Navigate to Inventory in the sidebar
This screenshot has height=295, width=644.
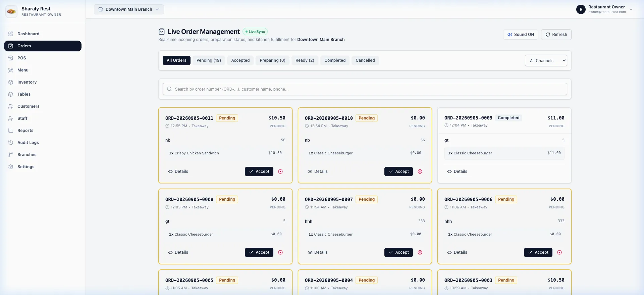coord(43,82)
